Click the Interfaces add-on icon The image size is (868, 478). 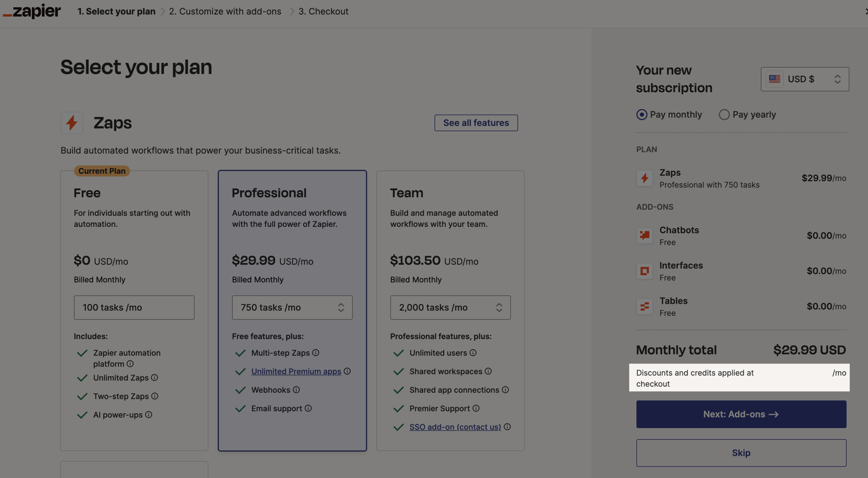(x=644, y=271)
